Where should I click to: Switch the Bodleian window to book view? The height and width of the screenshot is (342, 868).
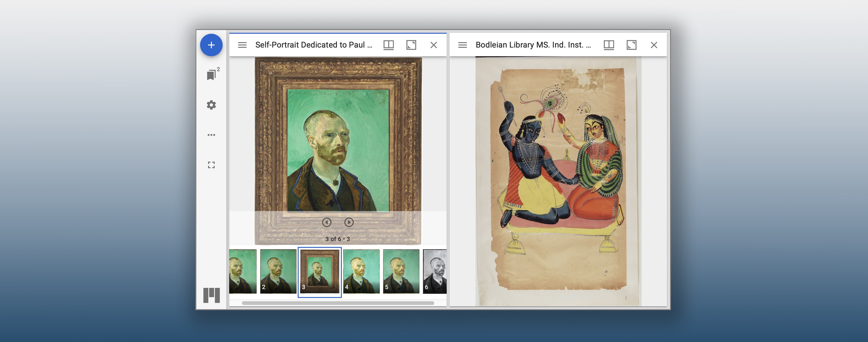pos(609,45)
